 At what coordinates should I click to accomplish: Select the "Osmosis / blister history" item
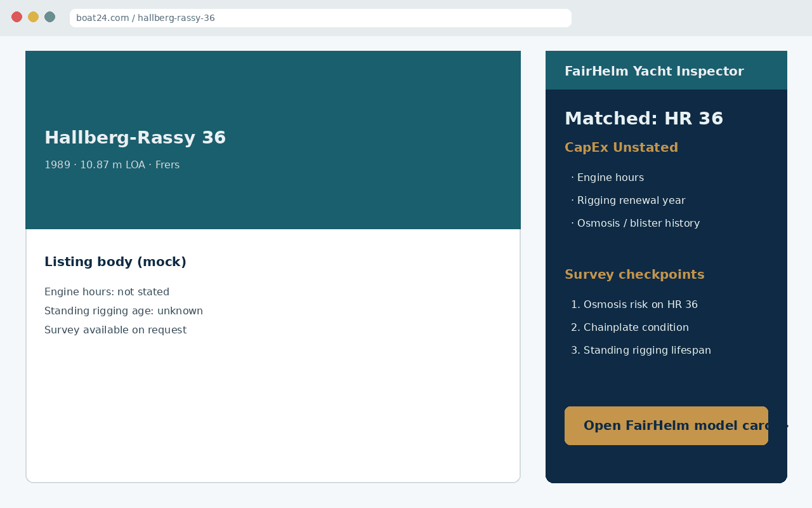pyautogui.click(x=635, y=224)
